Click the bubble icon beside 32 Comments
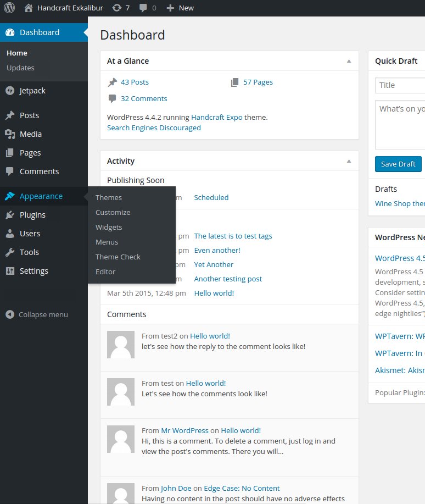The image size is (425, 504). click(x=112, y=99)
